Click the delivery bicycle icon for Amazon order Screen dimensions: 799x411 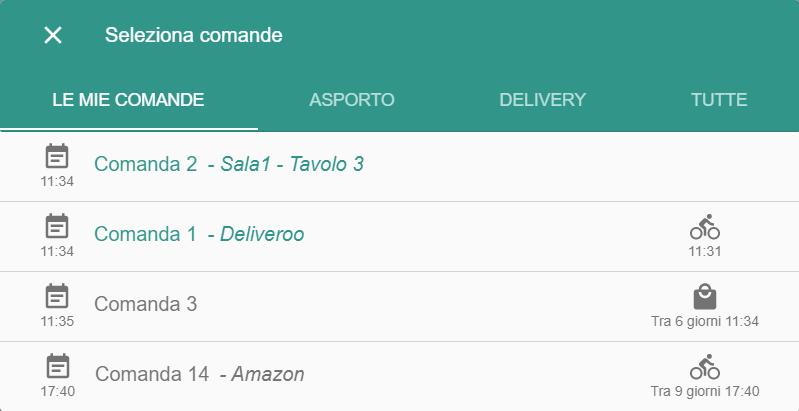705,367
